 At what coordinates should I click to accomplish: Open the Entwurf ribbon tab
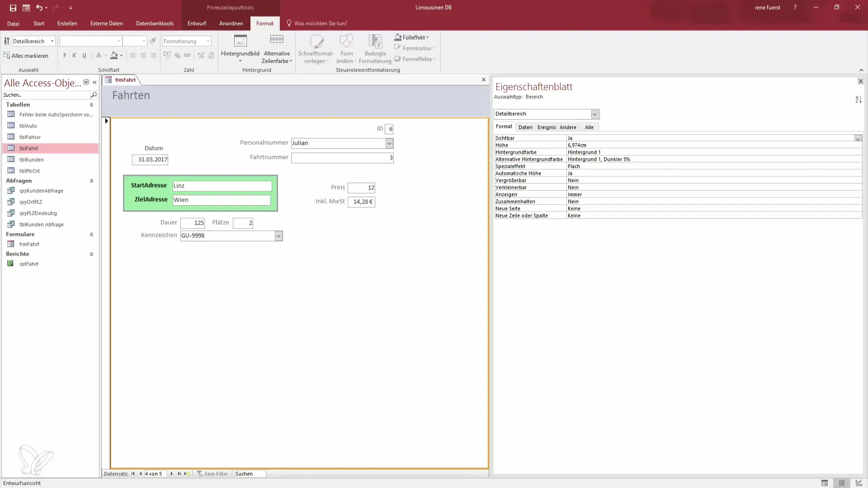tap(197, 23)
